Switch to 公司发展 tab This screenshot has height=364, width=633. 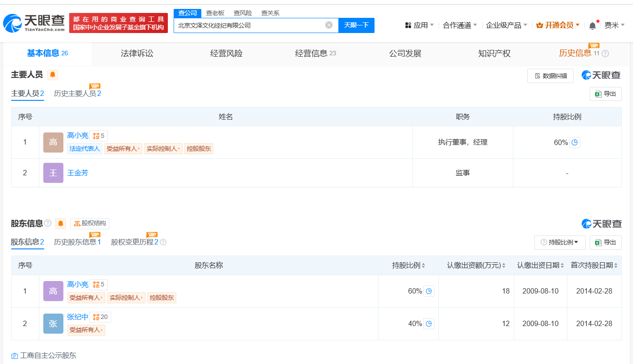405,54
